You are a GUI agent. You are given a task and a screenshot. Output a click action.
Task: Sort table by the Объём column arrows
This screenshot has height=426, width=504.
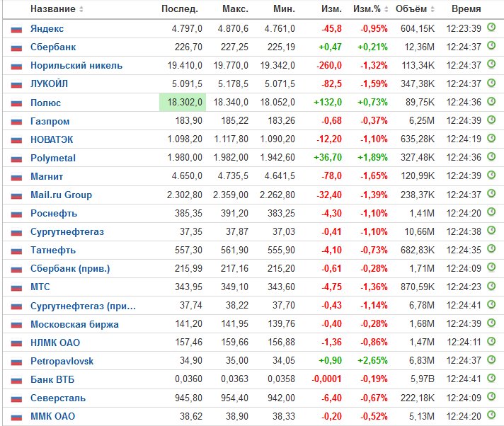(433, 9)
